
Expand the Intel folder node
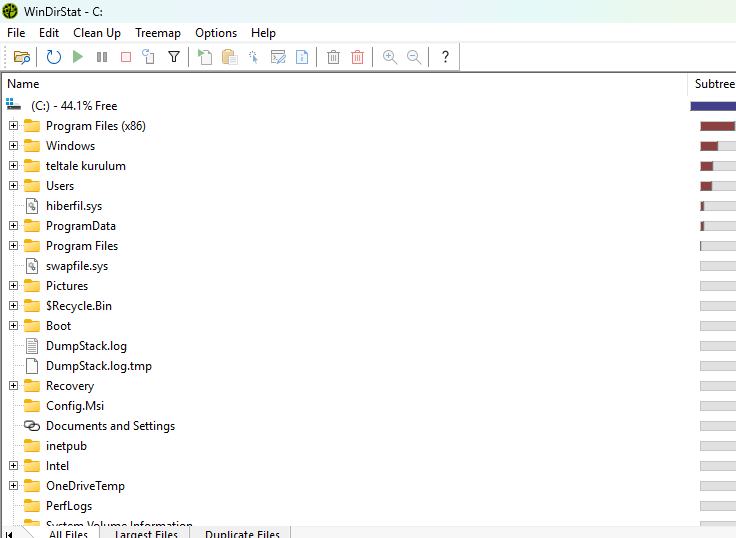tap(14, 466)
